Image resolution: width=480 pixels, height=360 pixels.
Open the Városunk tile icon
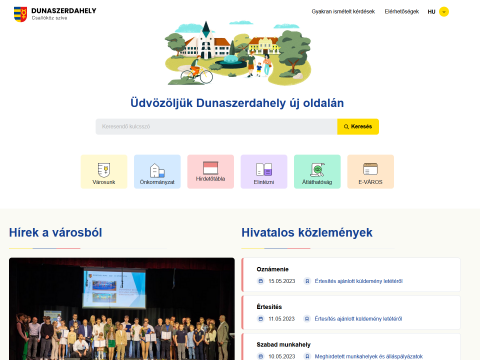[104, 170]
